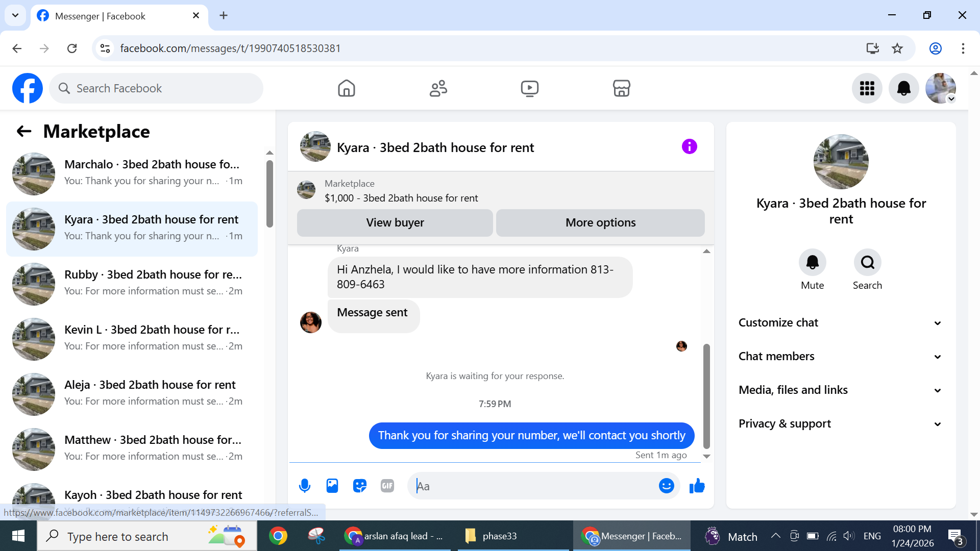Mute this Kyara conversation
980x551 pixels.
(x=812, y=263)
